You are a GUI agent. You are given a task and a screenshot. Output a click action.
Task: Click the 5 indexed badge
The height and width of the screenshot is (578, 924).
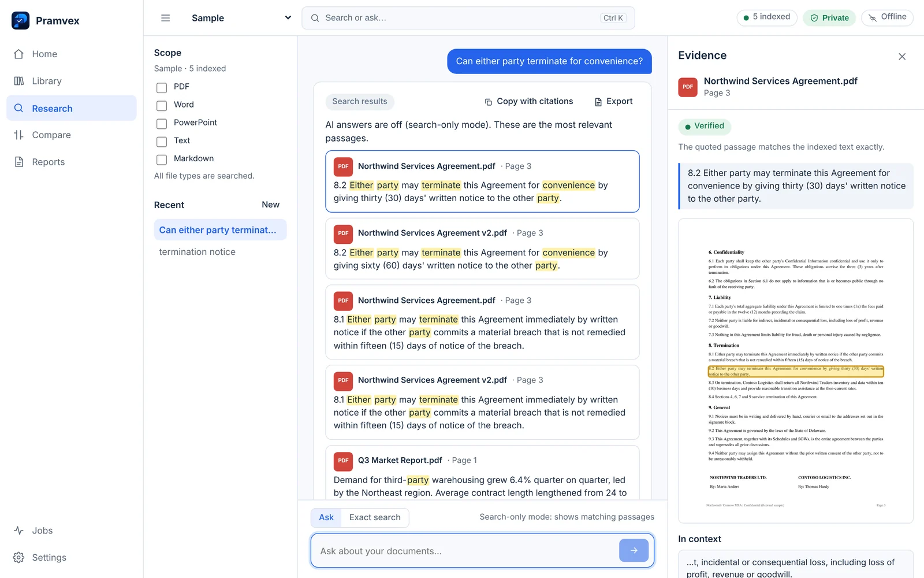767,17
